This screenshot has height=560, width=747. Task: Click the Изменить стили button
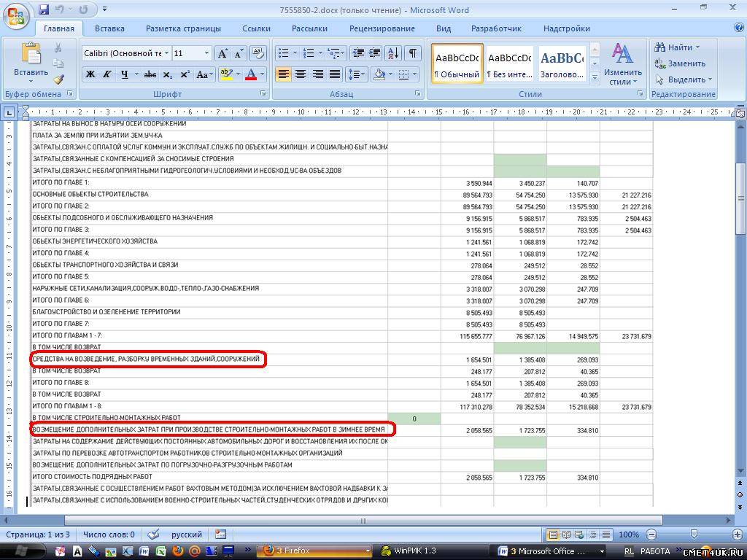coord(622,64)
